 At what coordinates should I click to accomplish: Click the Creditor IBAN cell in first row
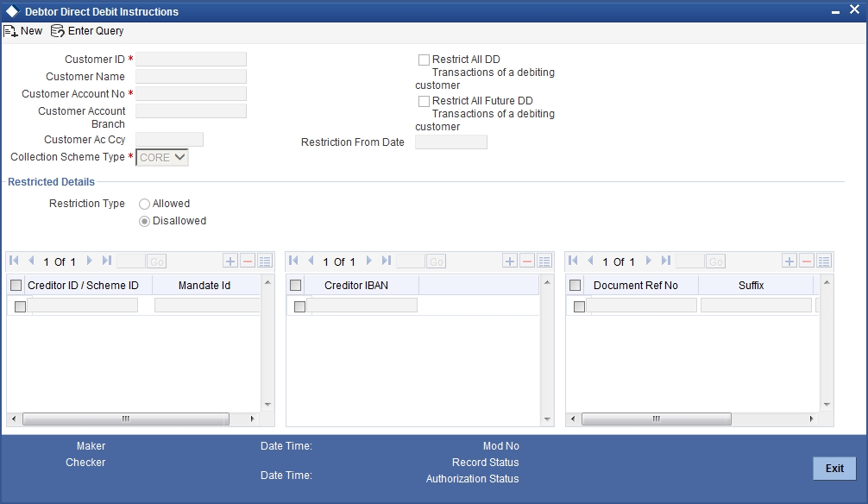click(x=362, y=306)
